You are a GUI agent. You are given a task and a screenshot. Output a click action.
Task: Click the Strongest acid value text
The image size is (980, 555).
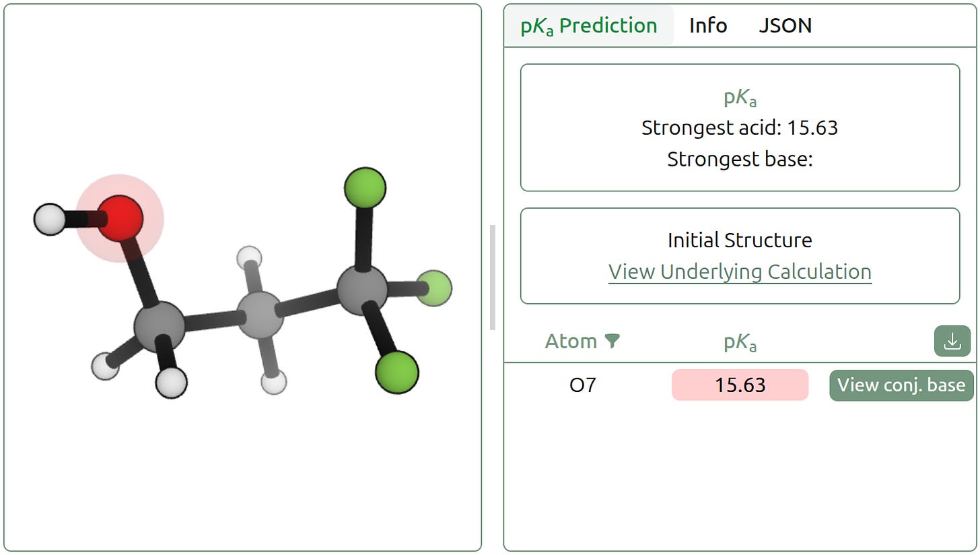pyautogui.click(x=739, y=127)
